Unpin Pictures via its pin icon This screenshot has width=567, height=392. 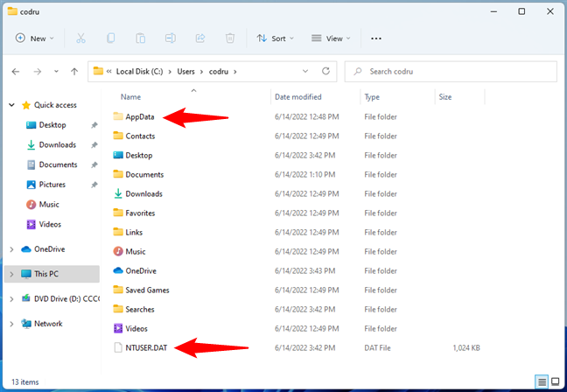[x=94, y=185]
